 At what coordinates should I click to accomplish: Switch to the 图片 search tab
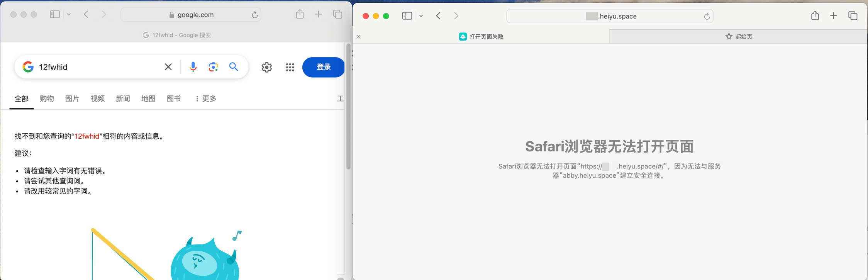click(72, 98)
